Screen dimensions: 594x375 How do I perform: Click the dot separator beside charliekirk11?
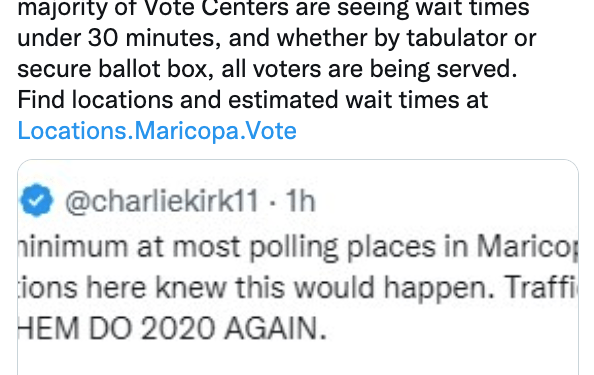pyautogui.click(x=272, y=202)
